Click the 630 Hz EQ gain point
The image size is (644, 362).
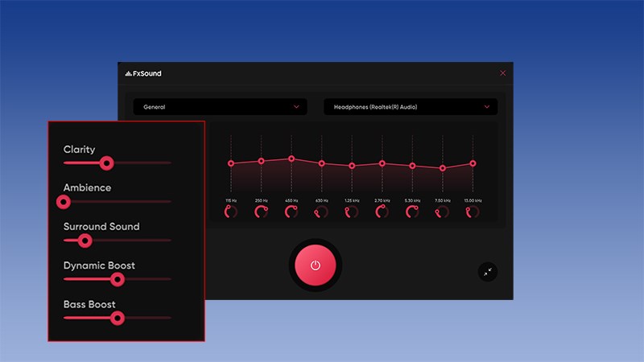[x=321, y=163]
